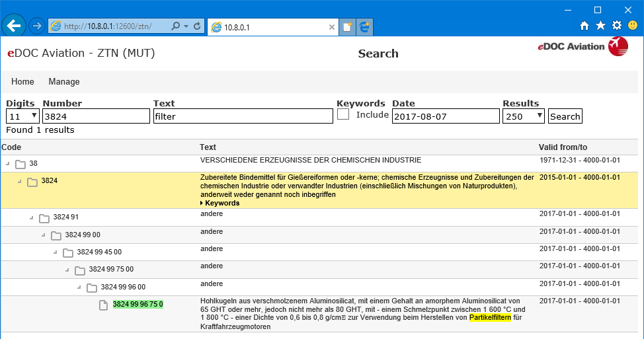Expand Keywords disclosure in 3824 row

click(220, 204)
